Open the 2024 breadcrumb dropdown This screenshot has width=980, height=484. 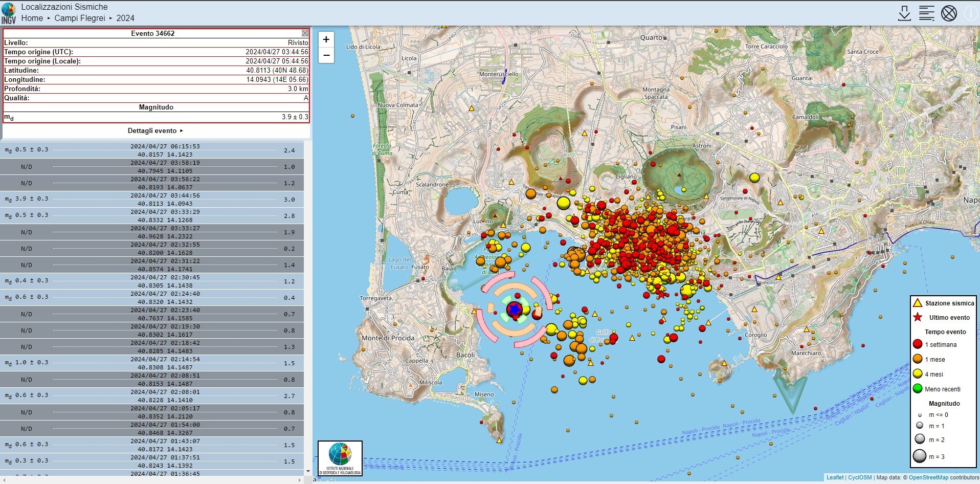pyautogui.click(x=125, y=18)
